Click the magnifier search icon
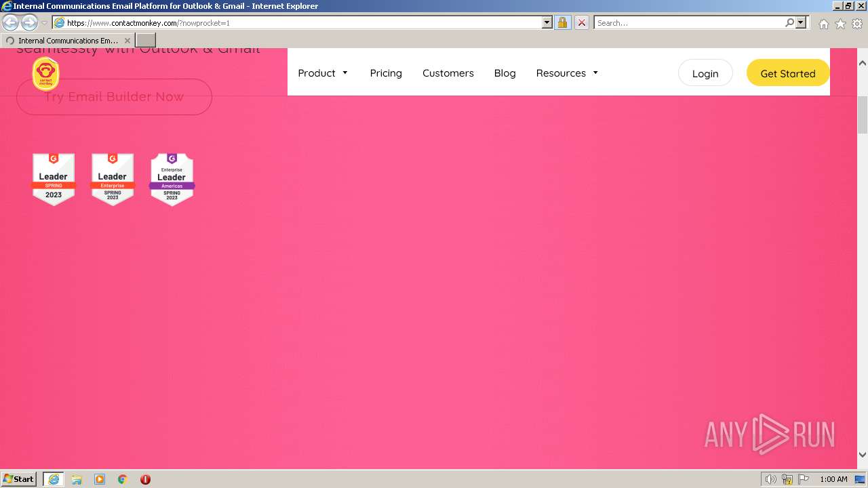The height and width of the screenshot is (488, 868). tap(789, 22)
